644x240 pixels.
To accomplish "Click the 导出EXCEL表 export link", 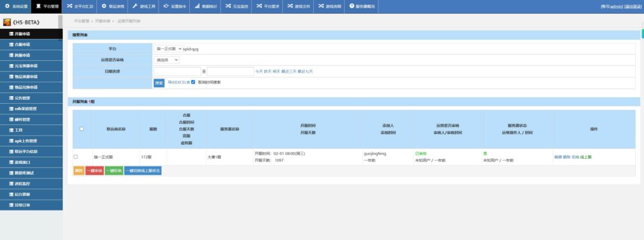I will pos(179,82).
